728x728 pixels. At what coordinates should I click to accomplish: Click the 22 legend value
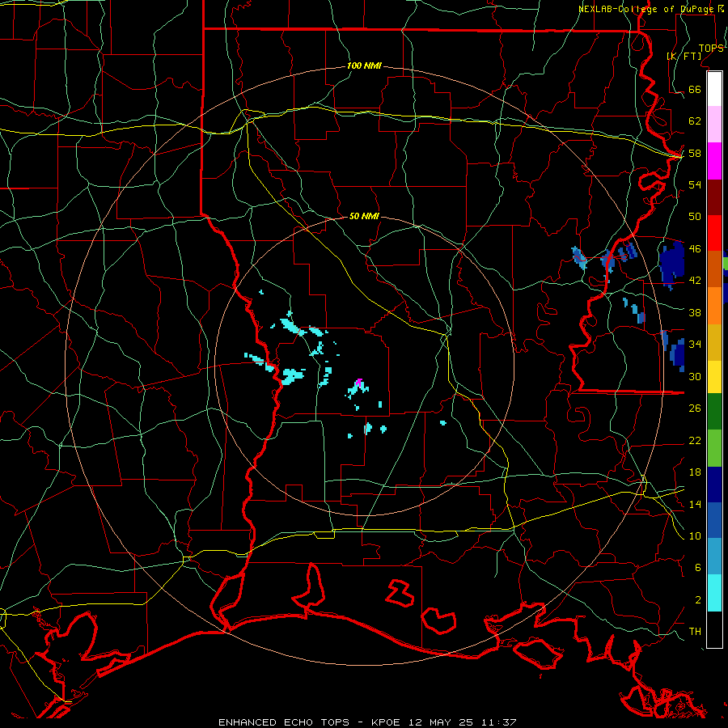[695, 440]
